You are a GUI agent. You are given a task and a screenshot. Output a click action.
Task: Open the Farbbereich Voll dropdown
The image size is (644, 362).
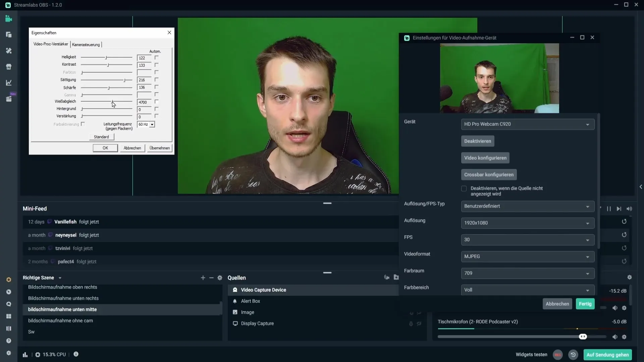(x=528, y=290)
